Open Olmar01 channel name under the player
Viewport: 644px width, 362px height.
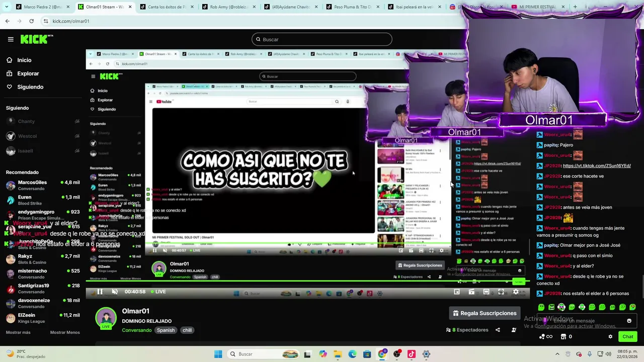[136, 311]
